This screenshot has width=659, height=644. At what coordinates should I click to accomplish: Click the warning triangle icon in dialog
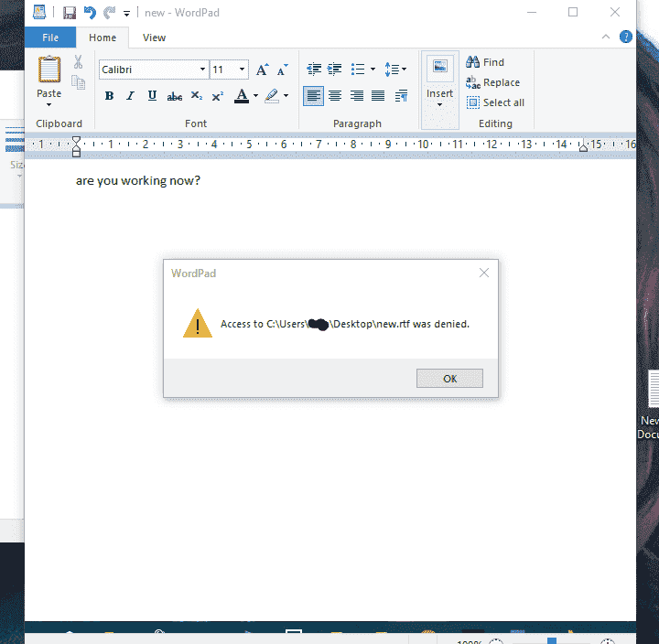[198, 324]
